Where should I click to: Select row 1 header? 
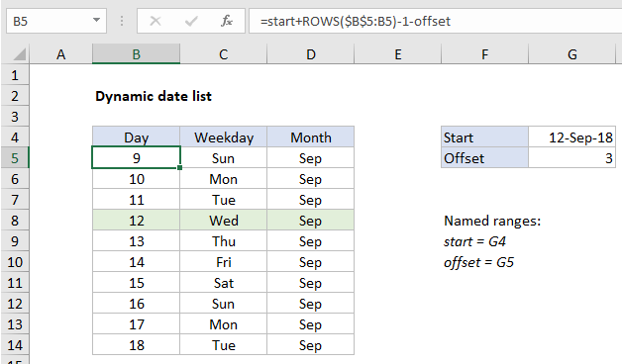[15, 75]
